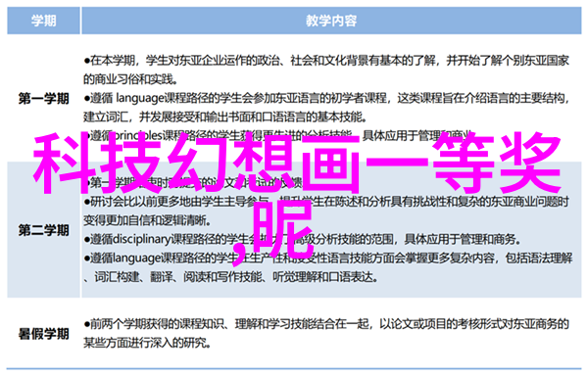Click the line starting 在本学期，学生对东亚企业
The width and height of the screenshot is (588, 376).
(x=326, y=60)
